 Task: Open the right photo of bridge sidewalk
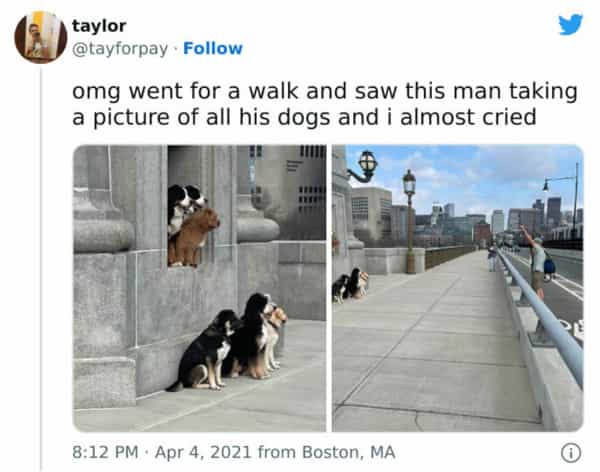(x=457, y=288)
